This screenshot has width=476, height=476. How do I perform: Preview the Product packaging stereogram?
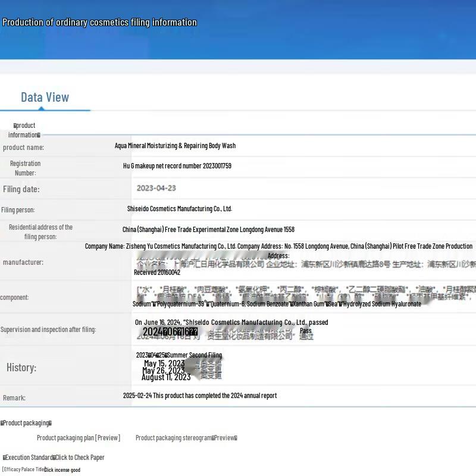point(186,438)
